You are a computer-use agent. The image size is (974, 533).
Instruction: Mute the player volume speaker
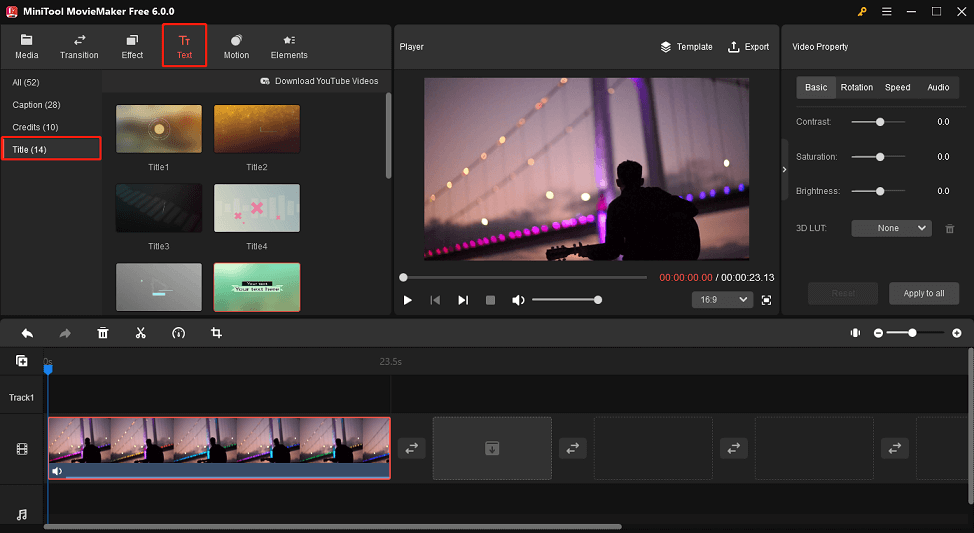pos(518,300)
